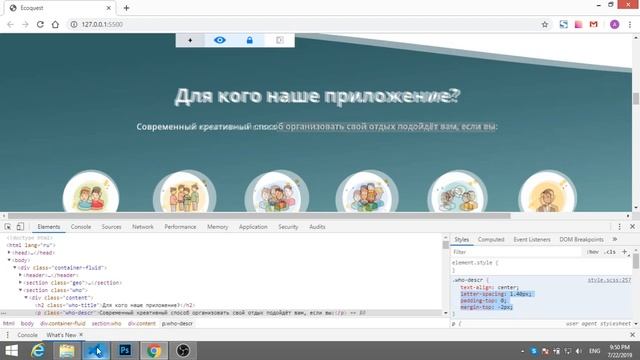This screenshot has width=640, height=360.
Task: Click the div.container-fluid breadcrumb
Action: coord(63,324)
